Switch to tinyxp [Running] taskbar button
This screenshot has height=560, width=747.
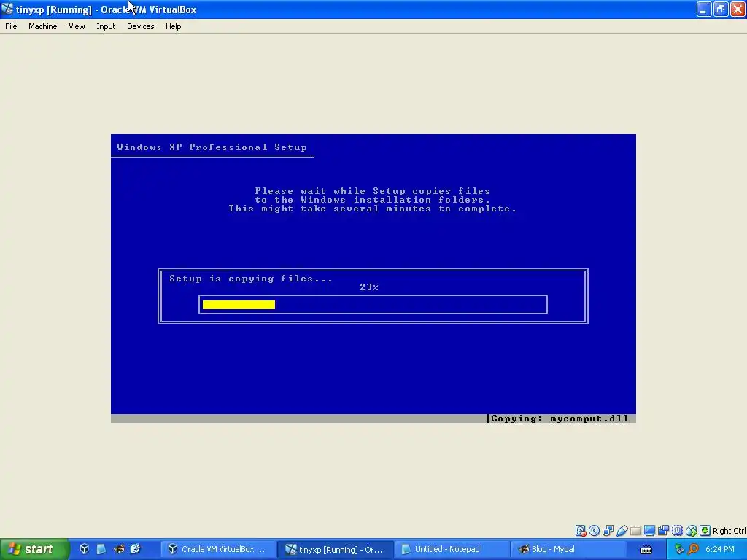click(336, 549)
